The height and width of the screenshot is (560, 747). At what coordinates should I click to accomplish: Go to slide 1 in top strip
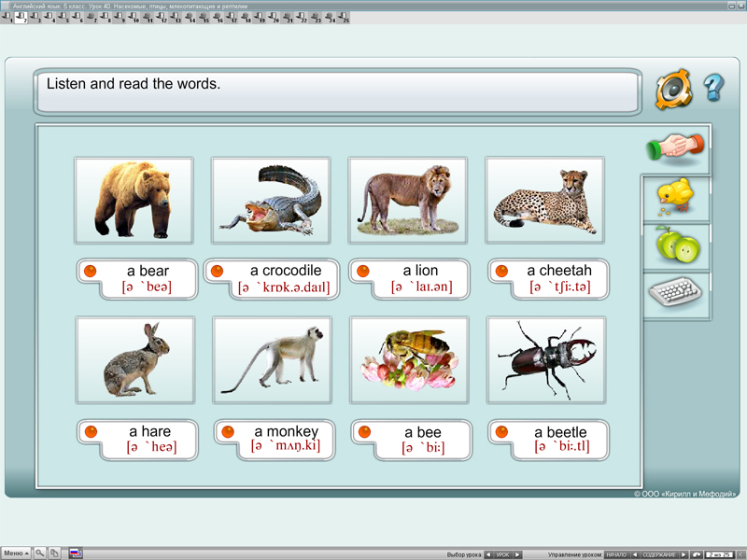click(x=7, y=17)
